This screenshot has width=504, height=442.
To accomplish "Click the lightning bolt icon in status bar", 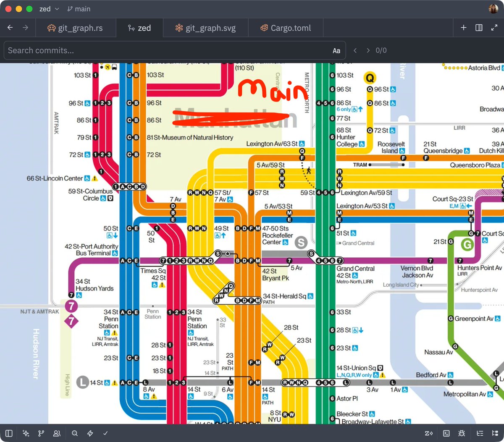I will (90, 433).
